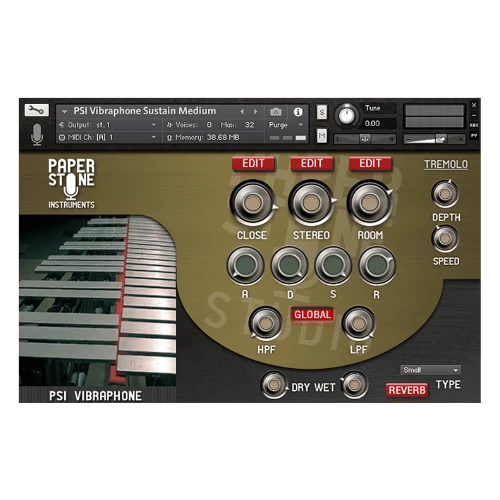Click the Sustain (S) envelope knob
Screen dimensions: 500x500
(x=333, y=266)
